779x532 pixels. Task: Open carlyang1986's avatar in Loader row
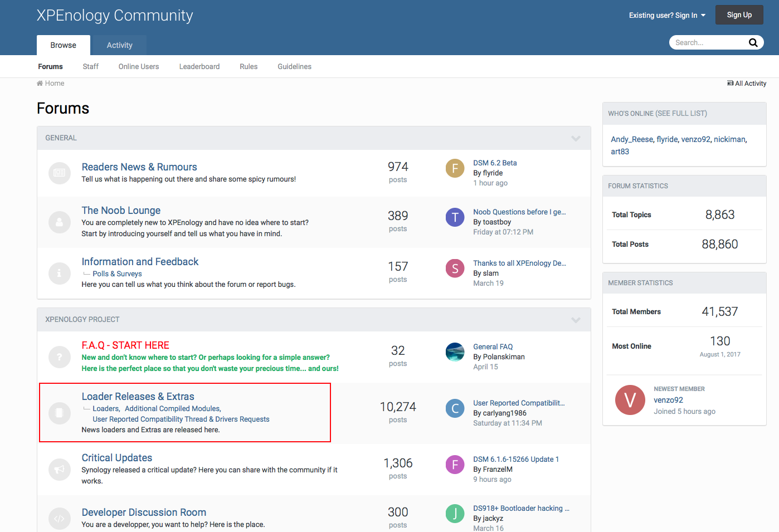455,408
